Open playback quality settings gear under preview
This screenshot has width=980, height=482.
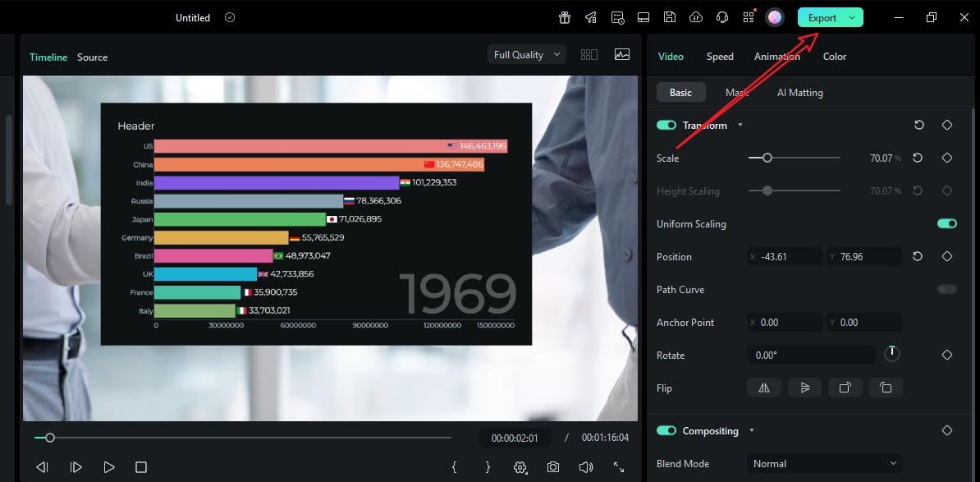pos(520,467)
